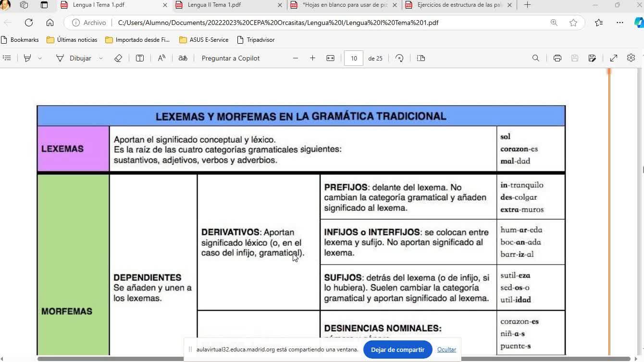Enter fullscreen mode with expand icon
Screen dimensions: 644x362
coord(614,58)
